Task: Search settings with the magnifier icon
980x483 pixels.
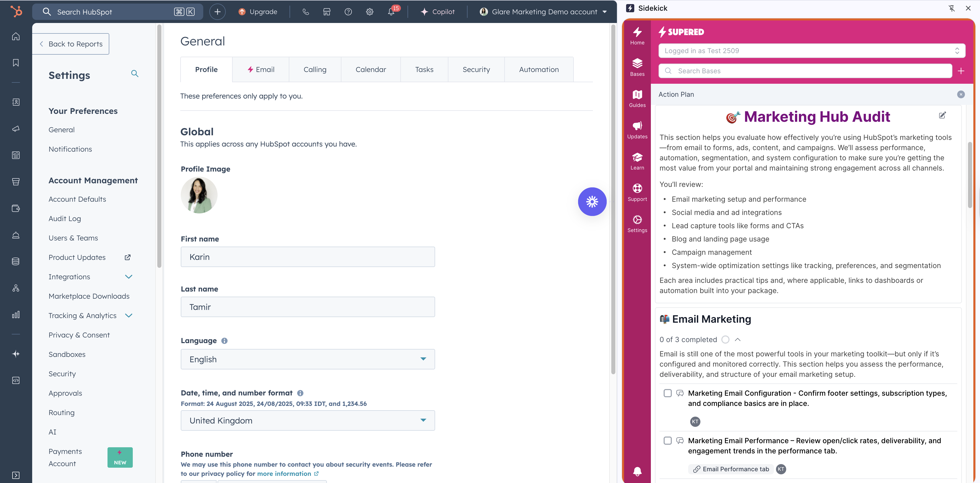Action: click(135, 74)
